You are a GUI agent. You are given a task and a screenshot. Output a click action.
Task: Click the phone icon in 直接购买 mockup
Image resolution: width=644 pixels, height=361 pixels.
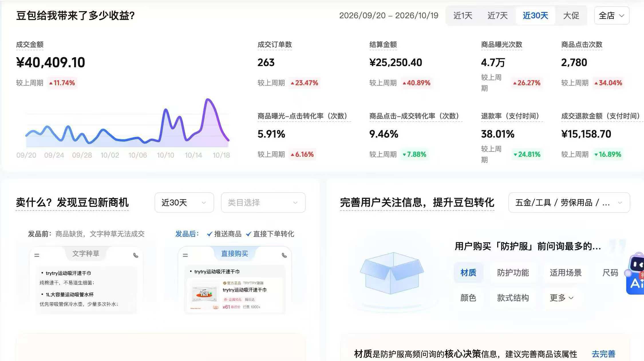[x=284, y=255]
